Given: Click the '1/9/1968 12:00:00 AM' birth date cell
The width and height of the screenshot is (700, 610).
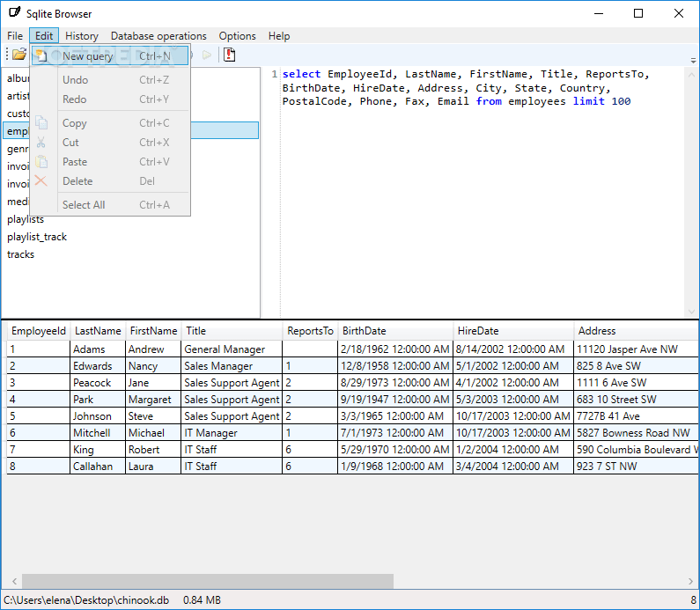Looking at the screenshot, I should 395,467.
